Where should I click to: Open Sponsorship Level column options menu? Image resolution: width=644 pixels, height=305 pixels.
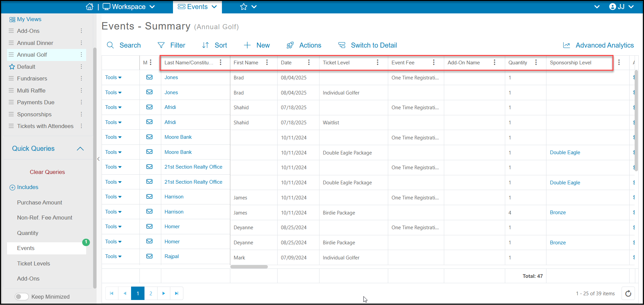pyautogui.click(x=619, y=62)
